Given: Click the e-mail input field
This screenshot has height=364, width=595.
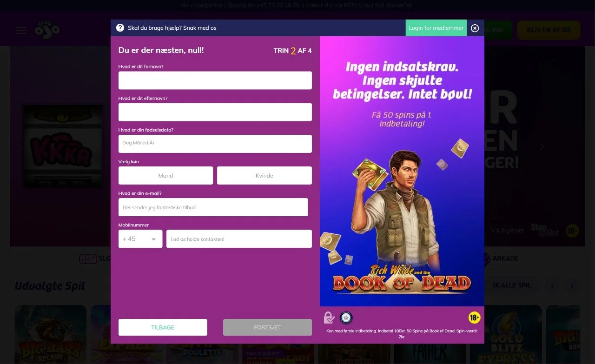Looking at the screenshot, I should (x=213, y=207).
